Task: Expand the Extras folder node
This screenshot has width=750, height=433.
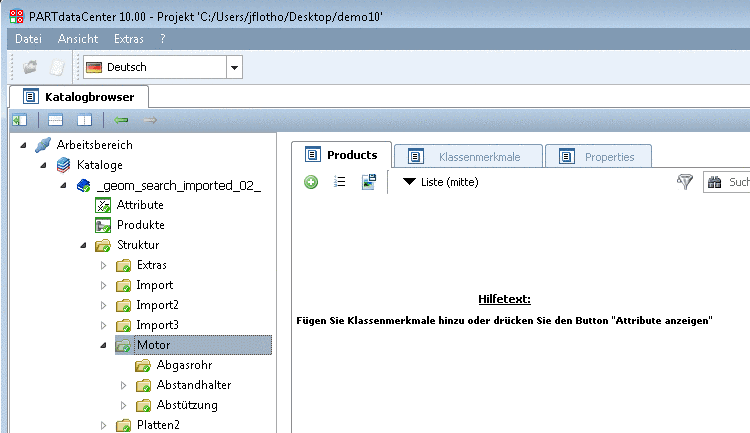Action: pos(103,265)
